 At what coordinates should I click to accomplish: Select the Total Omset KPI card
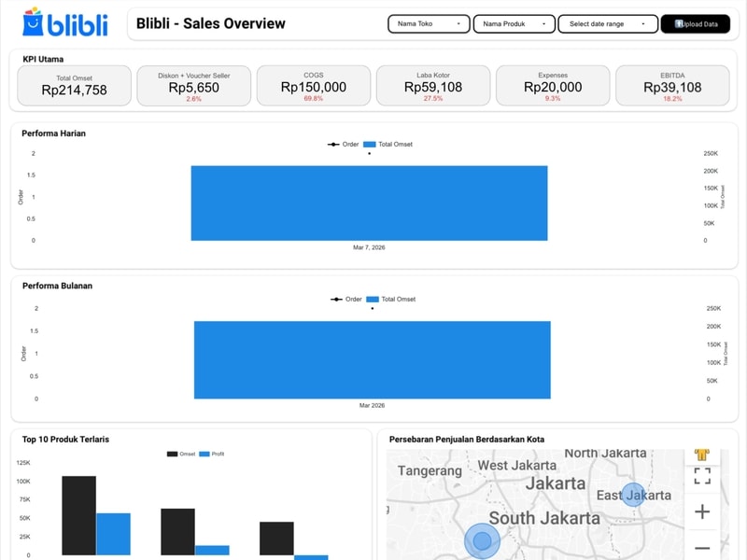(x=75, y=86)
